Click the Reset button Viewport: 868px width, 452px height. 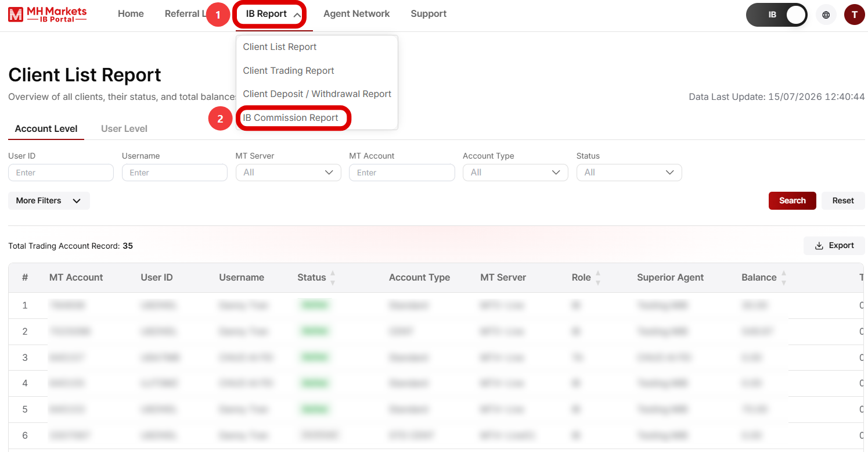click(843, 200)
